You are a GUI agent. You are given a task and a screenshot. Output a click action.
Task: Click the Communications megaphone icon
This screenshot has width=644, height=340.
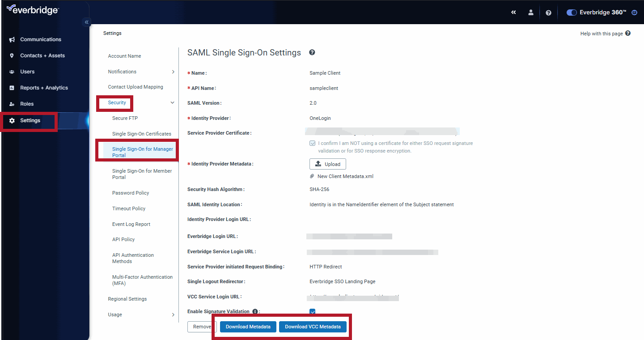click(12, 39)
